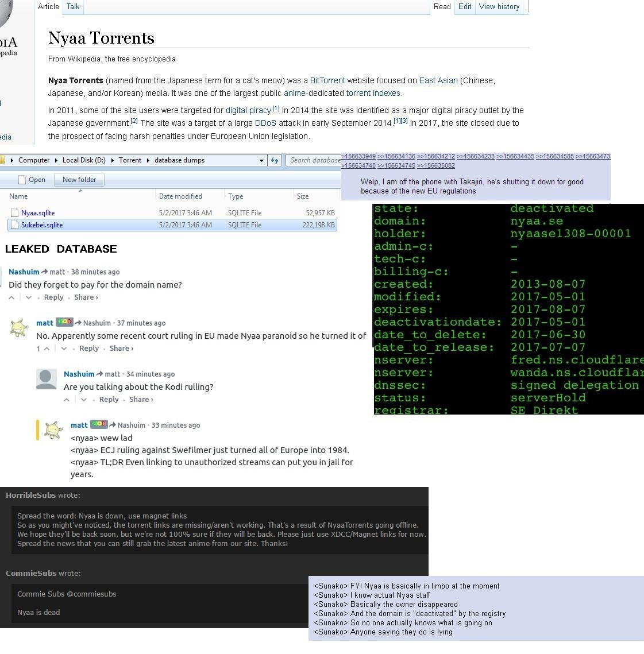
Task: Expand the chevron after Torrent breadcrumb
Action: pyautogui.click(x=148, y=160)
